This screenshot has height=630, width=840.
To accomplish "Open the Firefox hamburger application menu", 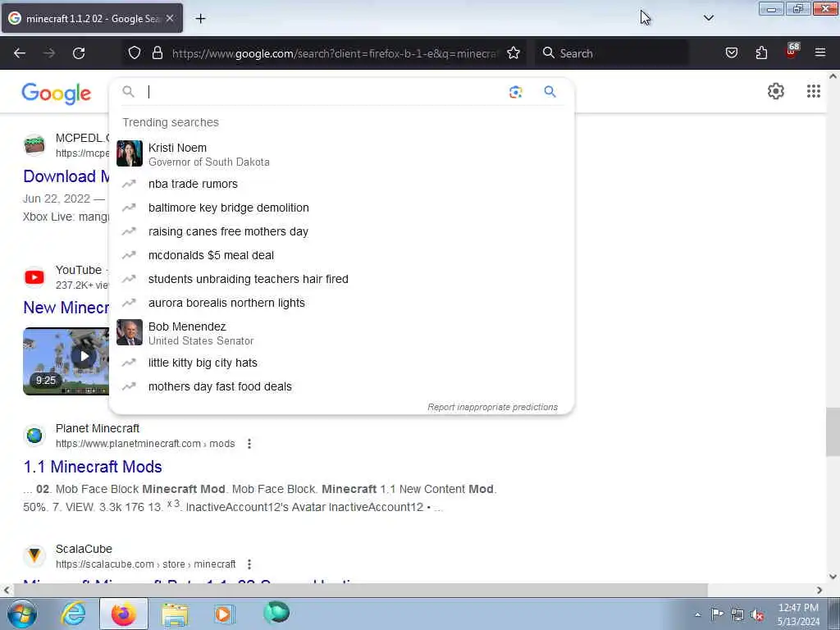I will [x=819, y=53].
